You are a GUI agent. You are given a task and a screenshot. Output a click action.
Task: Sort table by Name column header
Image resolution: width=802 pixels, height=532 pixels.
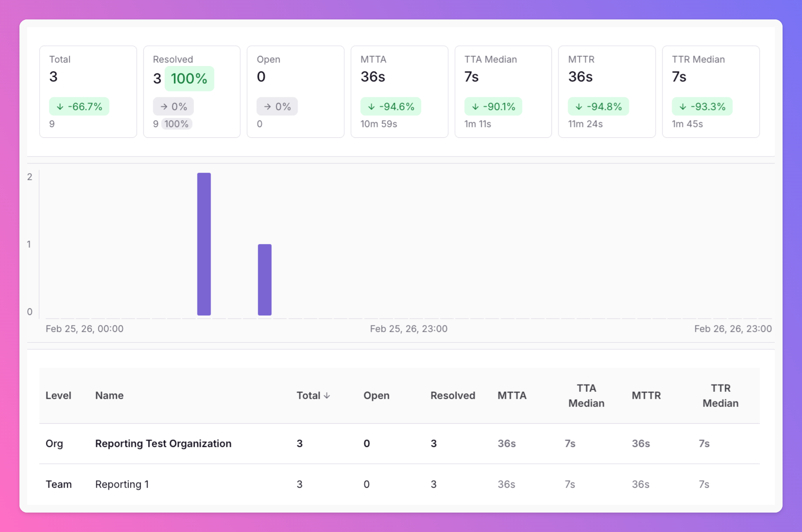[109, 395]
